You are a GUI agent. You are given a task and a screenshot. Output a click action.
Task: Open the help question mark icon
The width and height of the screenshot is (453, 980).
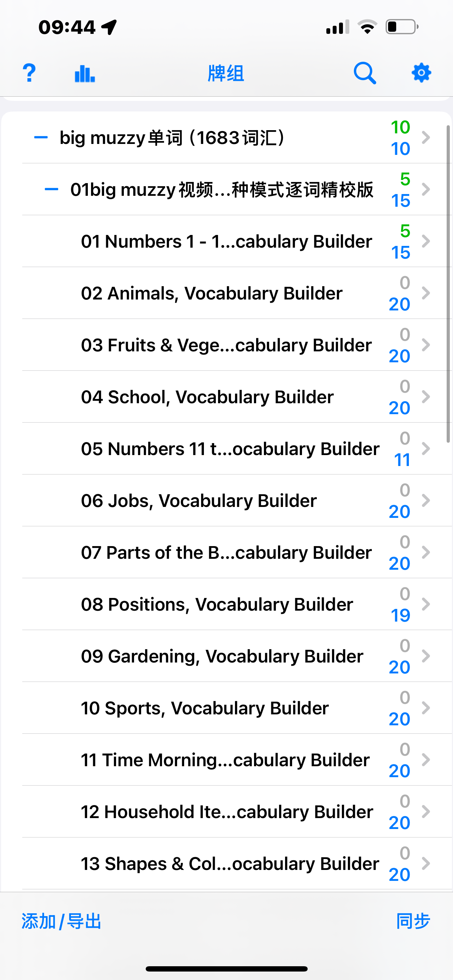(29, 73)
